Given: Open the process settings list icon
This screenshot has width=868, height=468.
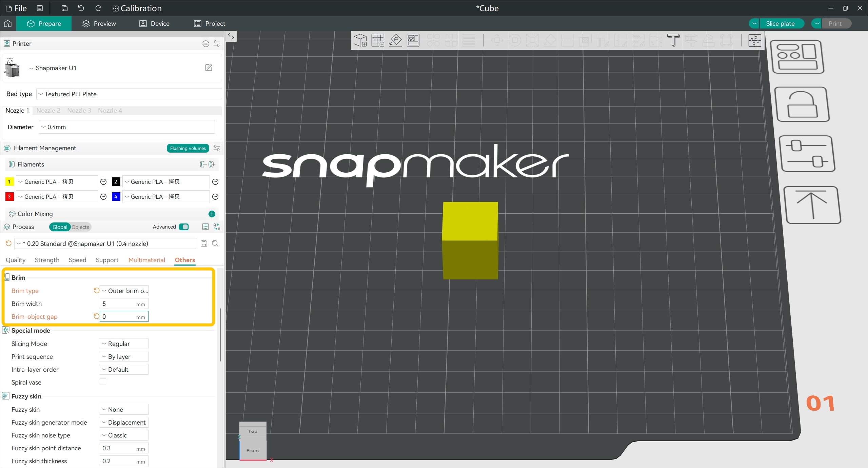Looking at the screenshot, I should (x=205, y=227).
